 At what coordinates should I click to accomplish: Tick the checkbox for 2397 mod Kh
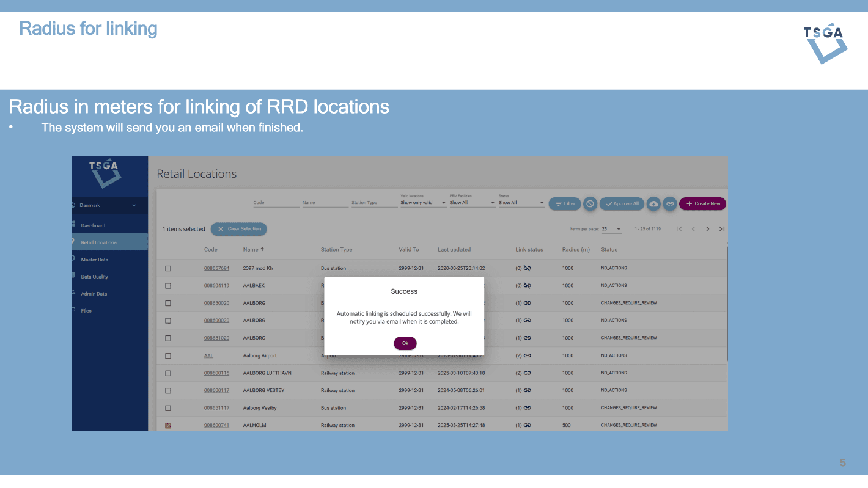click(x=168, y=268)
